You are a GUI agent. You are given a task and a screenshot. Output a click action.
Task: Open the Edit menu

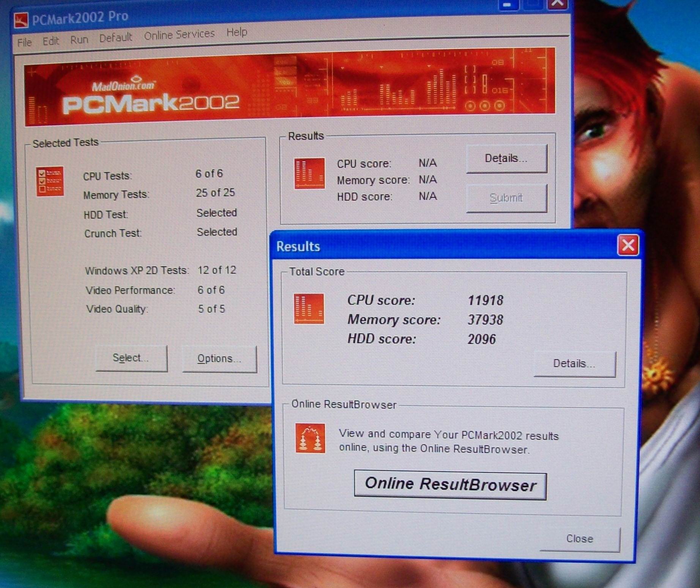(x=51, y=41)
